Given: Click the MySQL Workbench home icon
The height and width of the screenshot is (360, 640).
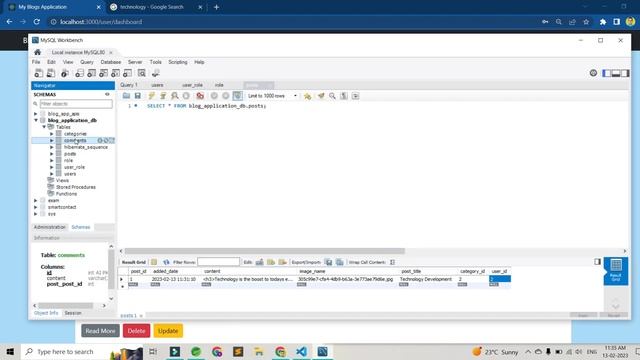Looking at the screenshot, I should (x=38, y=52).
